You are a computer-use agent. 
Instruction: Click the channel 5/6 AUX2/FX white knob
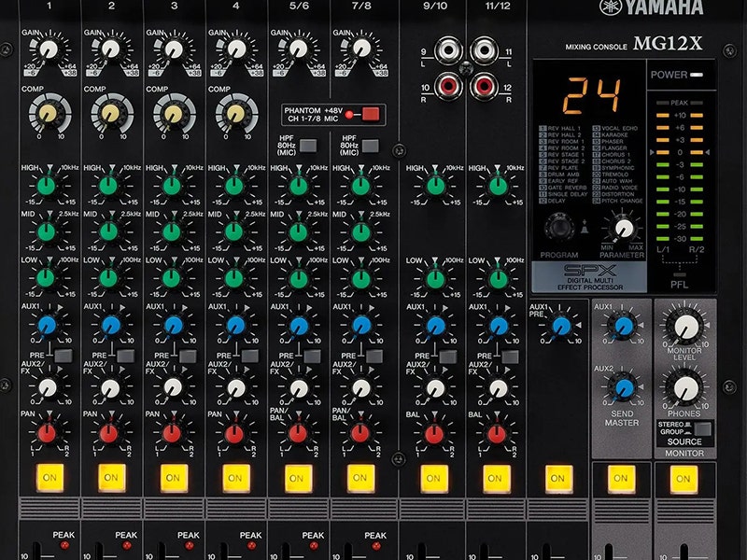(x=299, y=388)
